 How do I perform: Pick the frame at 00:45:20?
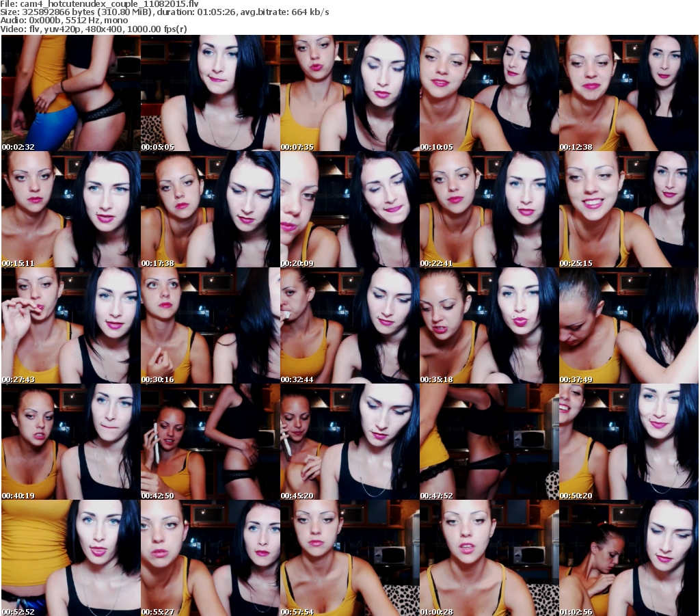[350, 442]
